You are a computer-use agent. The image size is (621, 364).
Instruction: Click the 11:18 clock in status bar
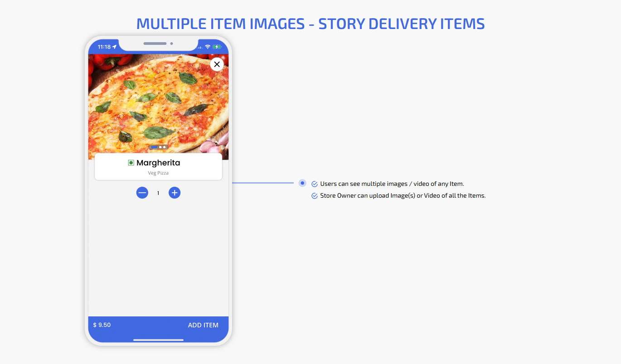click(104, 47)
